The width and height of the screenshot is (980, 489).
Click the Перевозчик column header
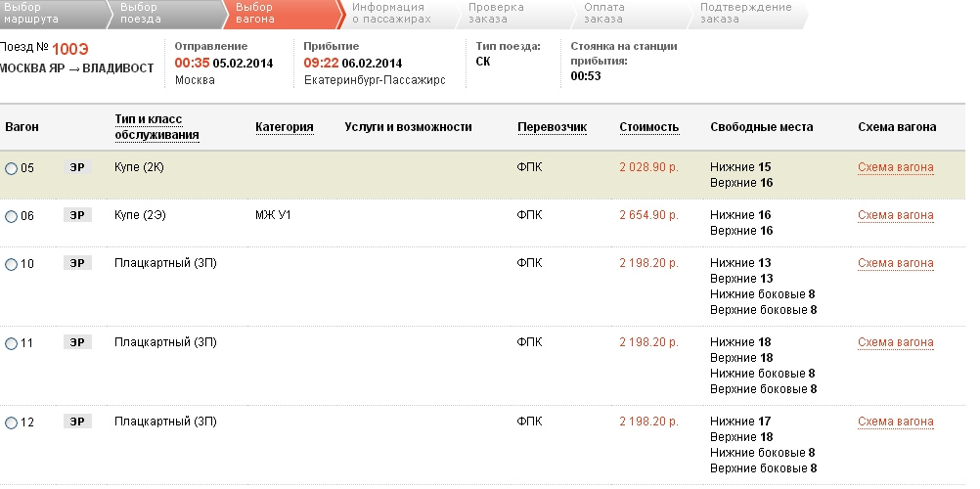[x=552, y=127]
